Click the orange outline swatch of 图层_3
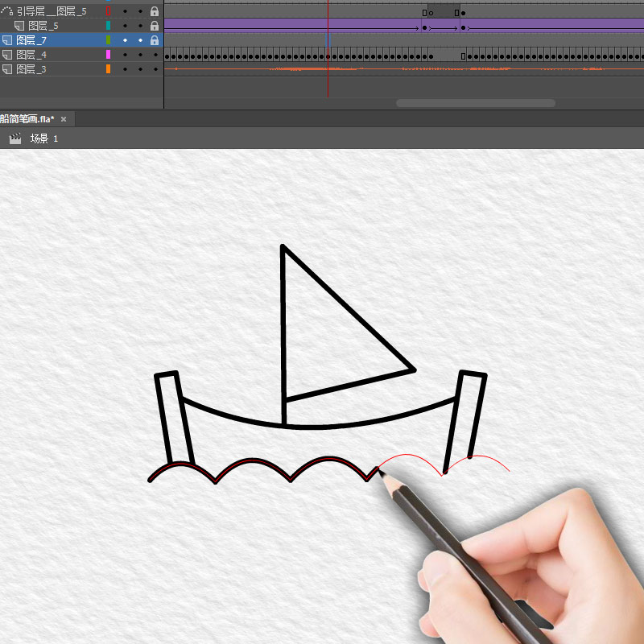This screenshot has height=644, width=644. pos(109,68)
